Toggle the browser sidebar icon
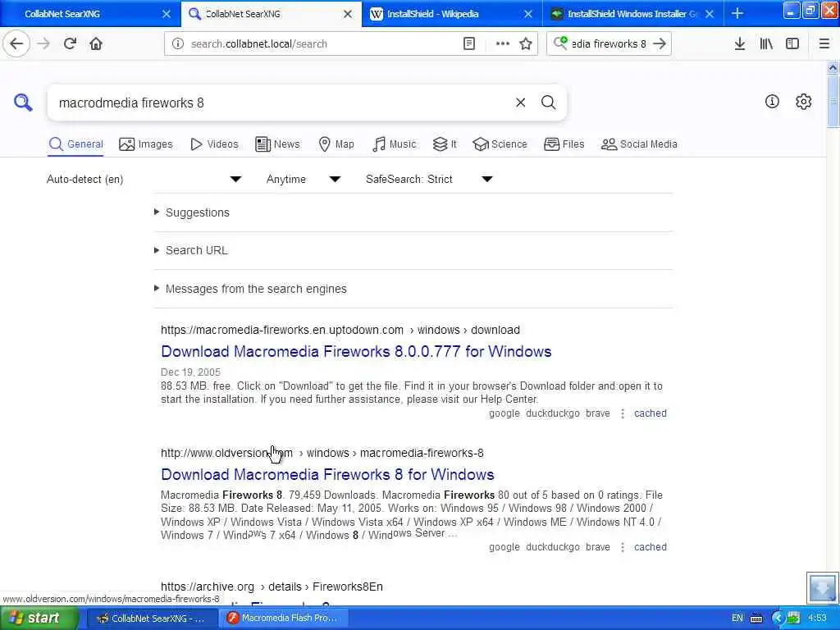 tap(792, 43)
